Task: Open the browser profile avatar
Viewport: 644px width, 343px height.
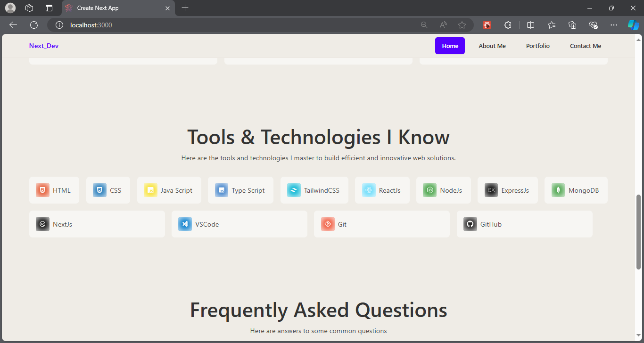Action: click(x=10, y=8)
